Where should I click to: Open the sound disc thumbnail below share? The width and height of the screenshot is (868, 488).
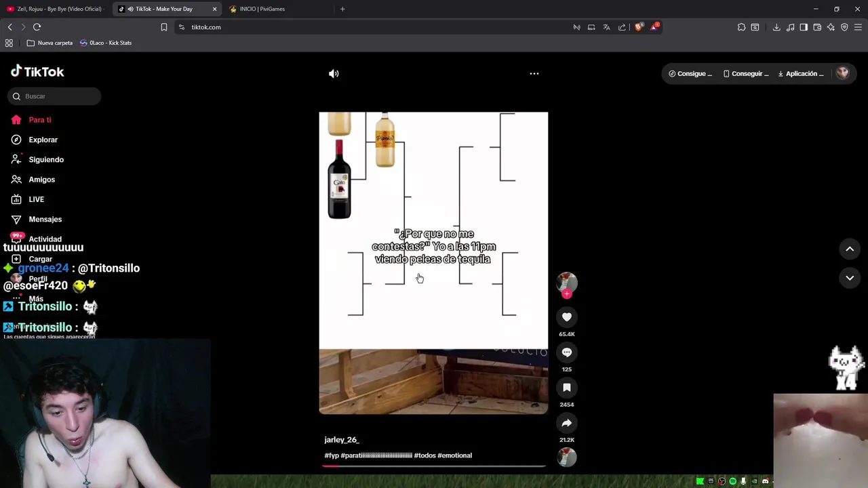pos(567,457)
